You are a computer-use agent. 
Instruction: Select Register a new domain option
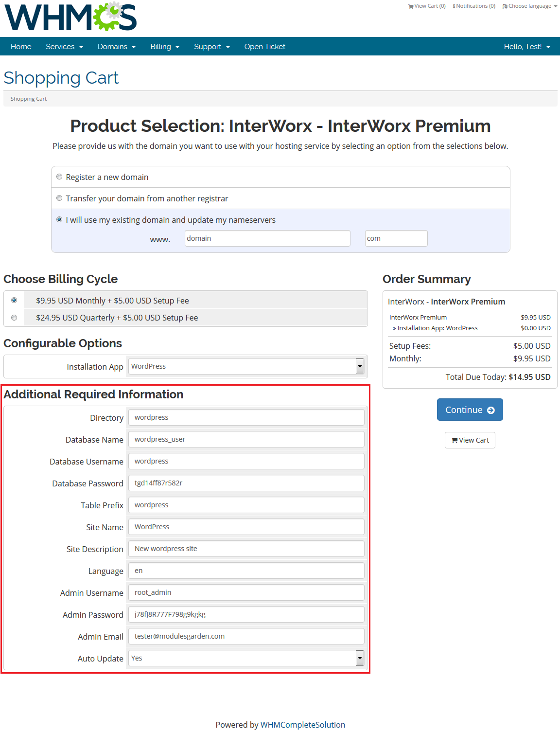[x=59, y=177]
